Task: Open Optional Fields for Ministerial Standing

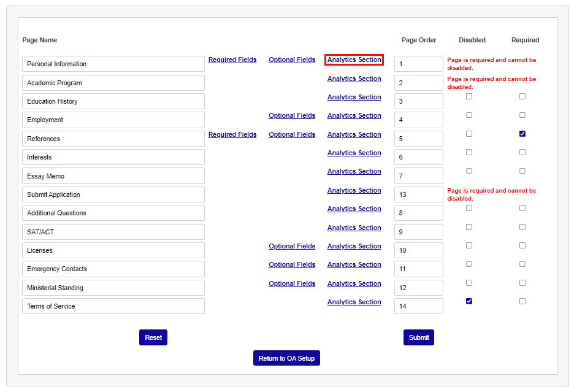Action: pos(292,283)
